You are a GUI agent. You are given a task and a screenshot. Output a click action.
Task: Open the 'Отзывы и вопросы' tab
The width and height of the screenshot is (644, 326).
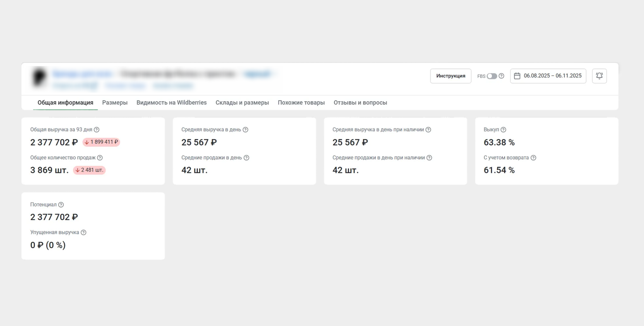360,103
